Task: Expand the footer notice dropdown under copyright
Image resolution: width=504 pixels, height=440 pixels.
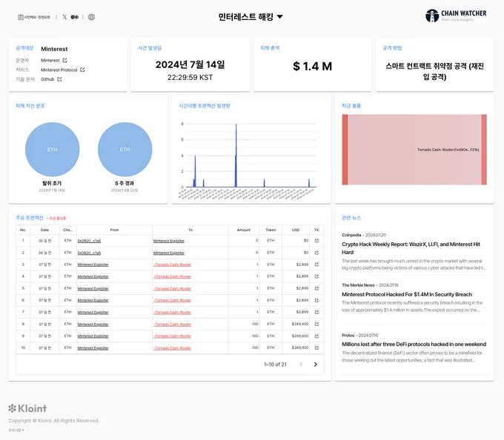Action: click(16, 430)
